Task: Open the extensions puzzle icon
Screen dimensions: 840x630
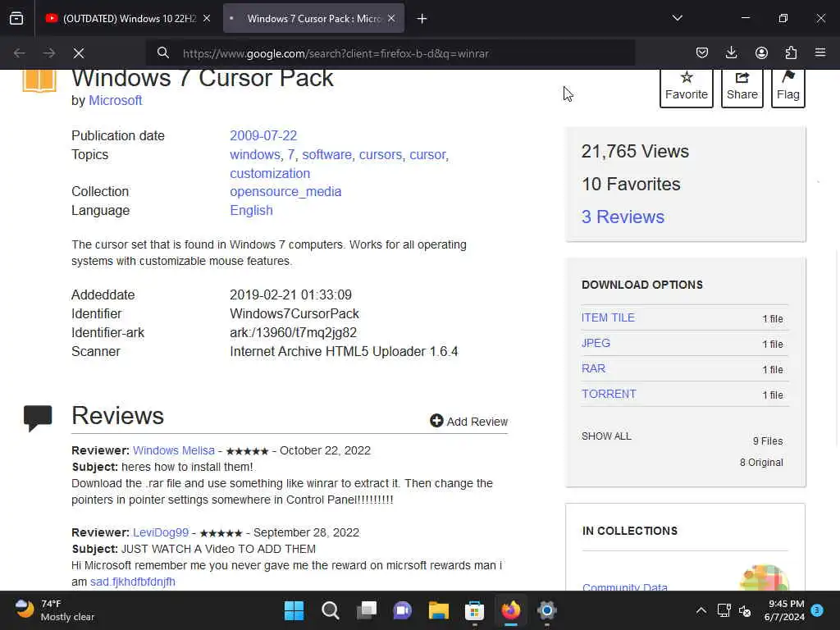Action: pos(791,52)
